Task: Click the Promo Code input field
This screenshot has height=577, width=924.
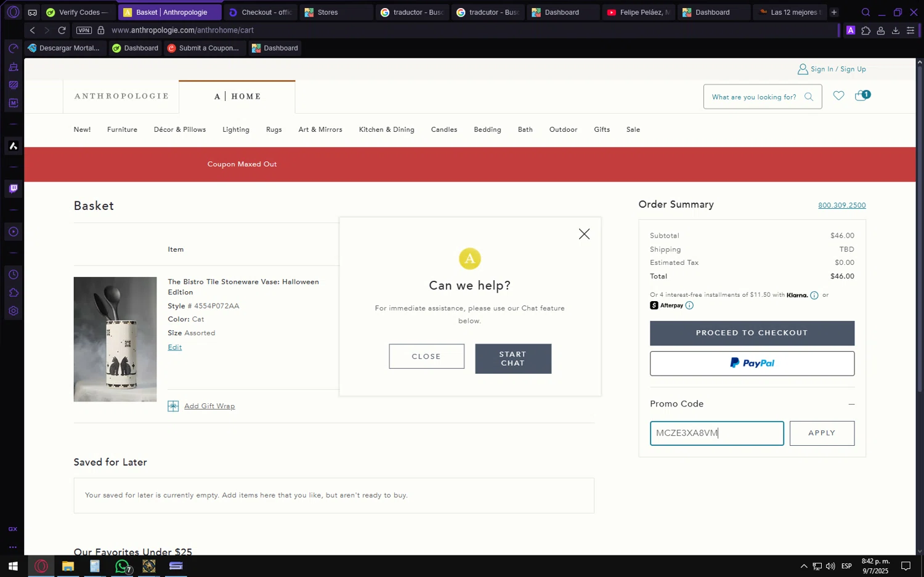Action: [x=717, y=434]
